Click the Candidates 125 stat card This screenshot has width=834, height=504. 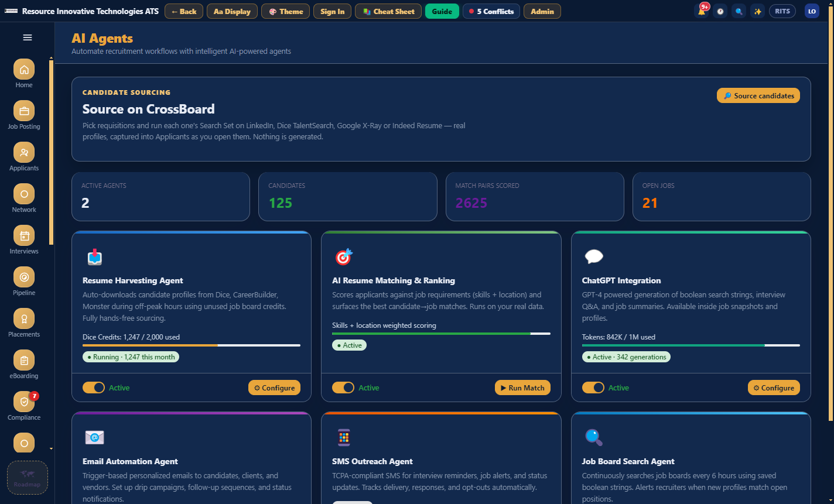click(348, 197)
